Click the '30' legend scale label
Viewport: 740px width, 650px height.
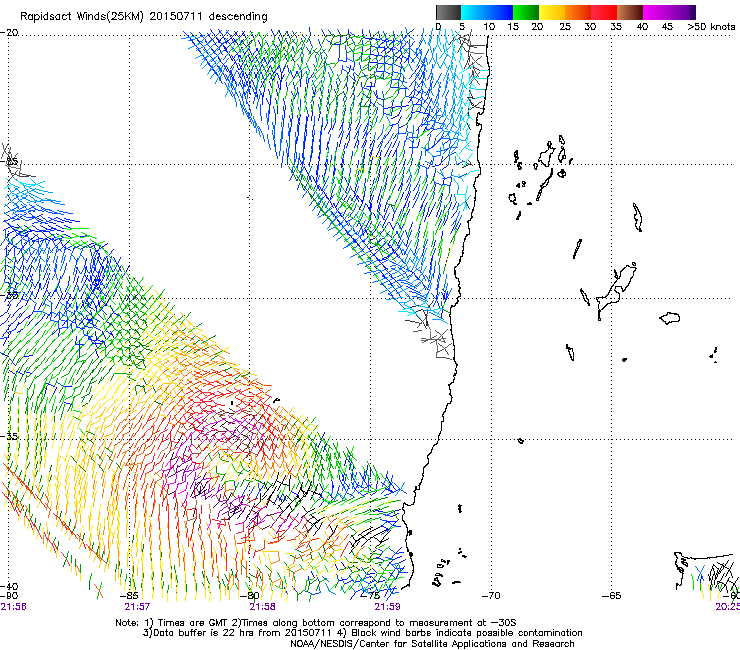coord(590,26)
